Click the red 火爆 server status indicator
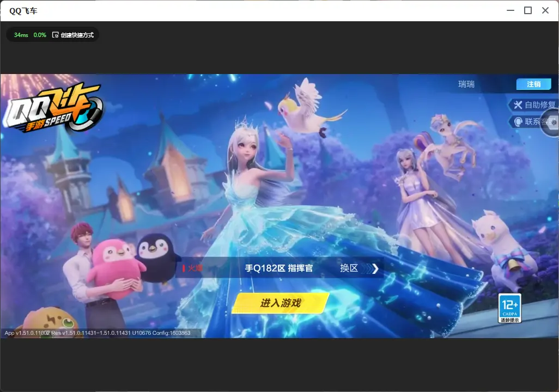This screenshot has width=559, height=392. pyautogui.click(x=192, y=268)
